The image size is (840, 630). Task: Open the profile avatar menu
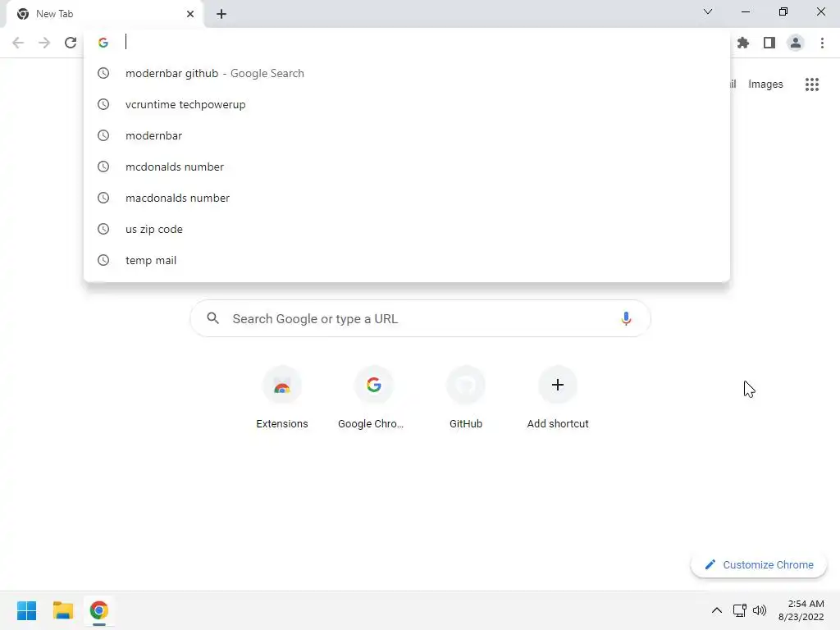pos(796,43)
